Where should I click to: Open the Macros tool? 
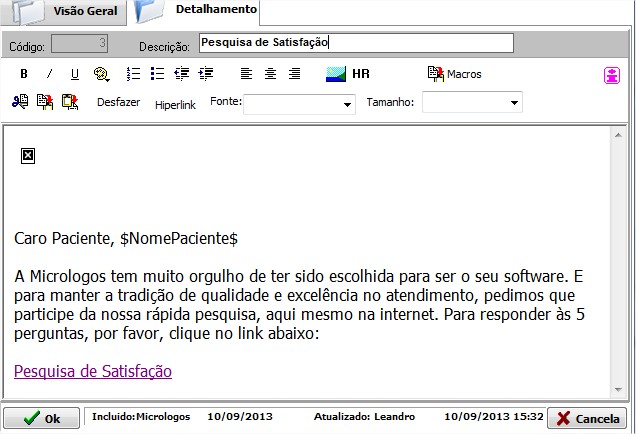454,74
